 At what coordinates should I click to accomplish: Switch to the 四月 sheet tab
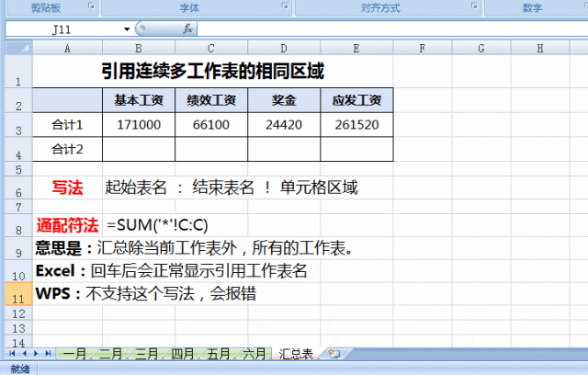pos(182,354)
